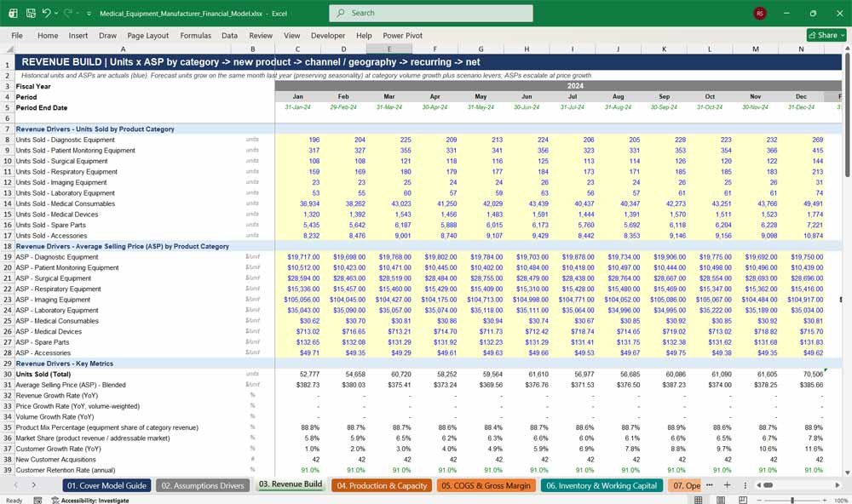Click the user account avatar
Screen dimensions: 852x504
point(760,13)
